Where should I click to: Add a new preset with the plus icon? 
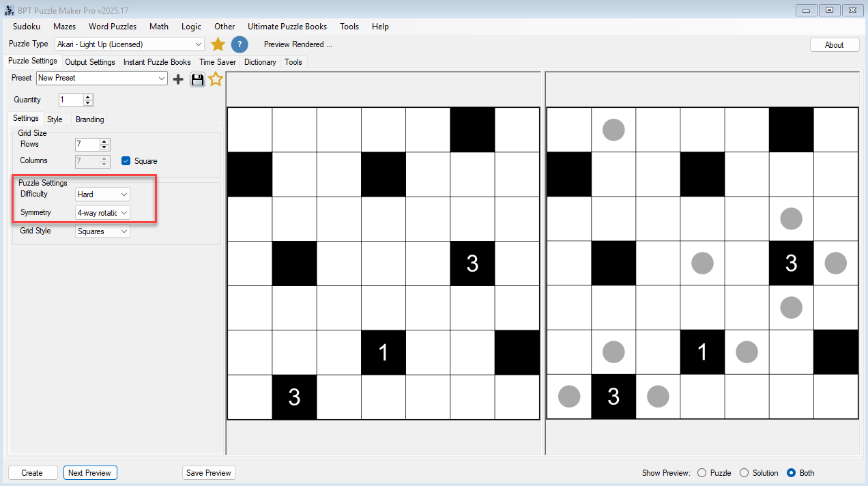[178, 78]
